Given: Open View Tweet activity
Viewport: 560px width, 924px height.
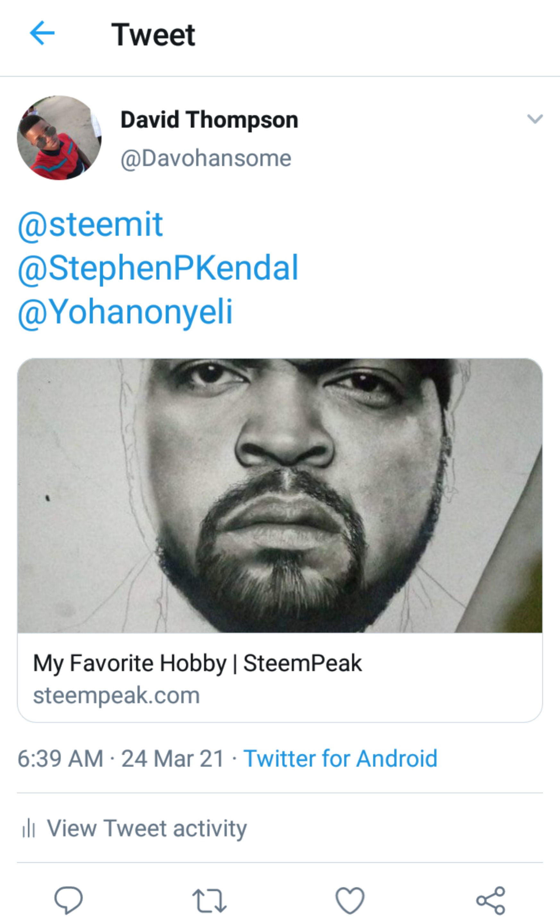Looking at the screenshot, I should tap(147, 828).
